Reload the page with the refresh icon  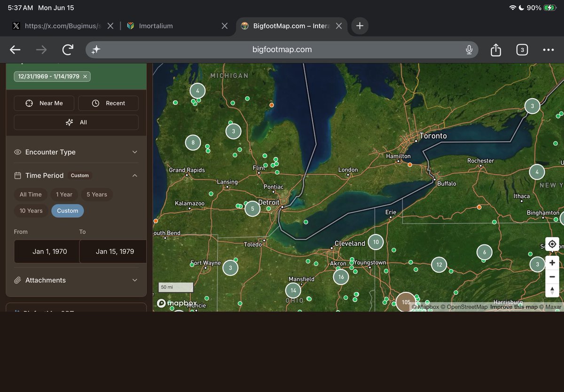coord(68,50)
